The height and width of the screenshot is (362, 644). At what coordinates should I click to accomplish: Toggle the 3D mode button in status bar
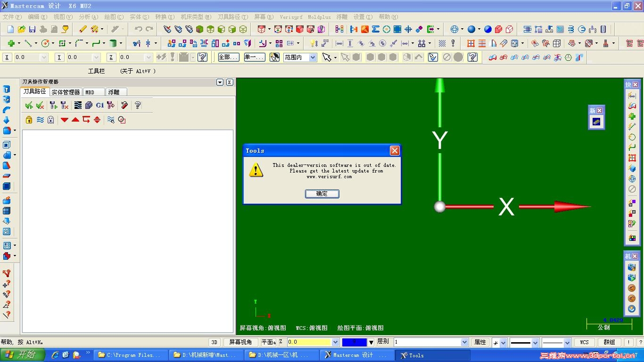(215, 342)
